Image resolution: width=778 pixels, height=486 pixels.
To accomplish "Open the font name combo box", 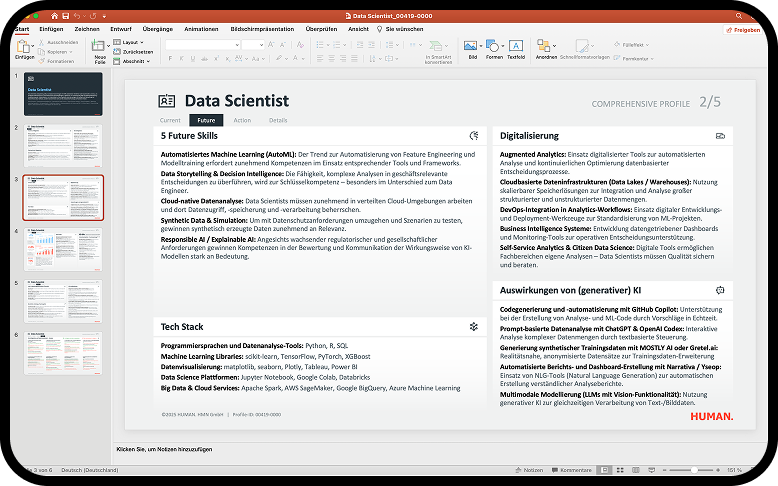I will coord(202,45).
